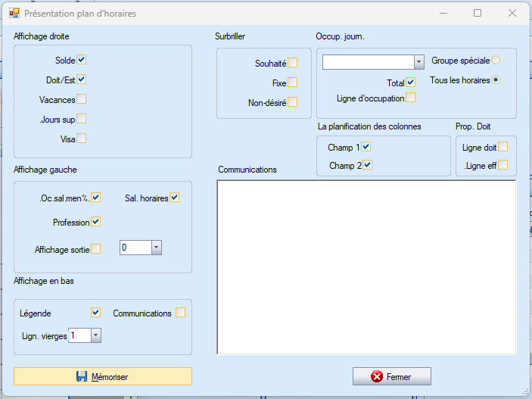Open the Occup. journ. dropdown

coord(418,62)
